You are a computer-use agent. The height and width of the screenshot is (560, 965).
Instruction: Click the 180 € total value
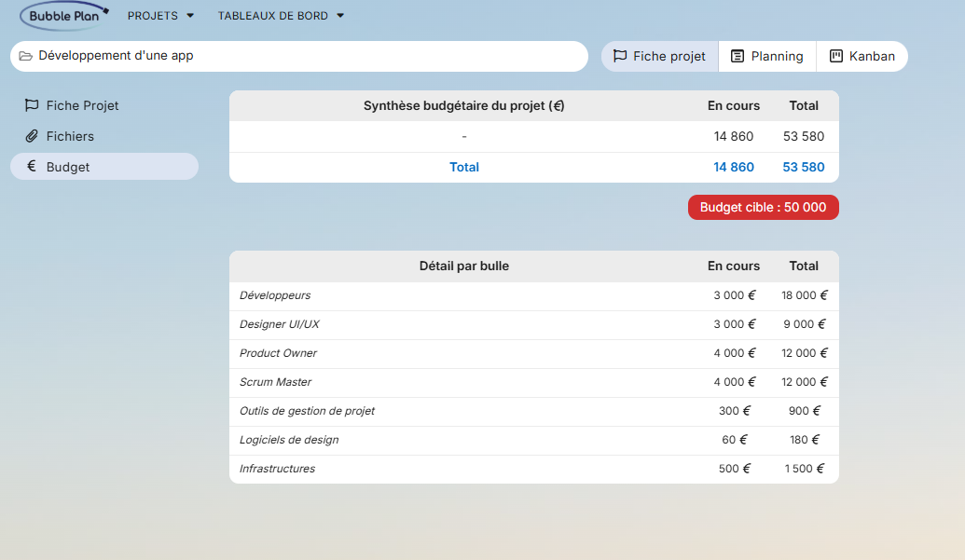point(805,440)
